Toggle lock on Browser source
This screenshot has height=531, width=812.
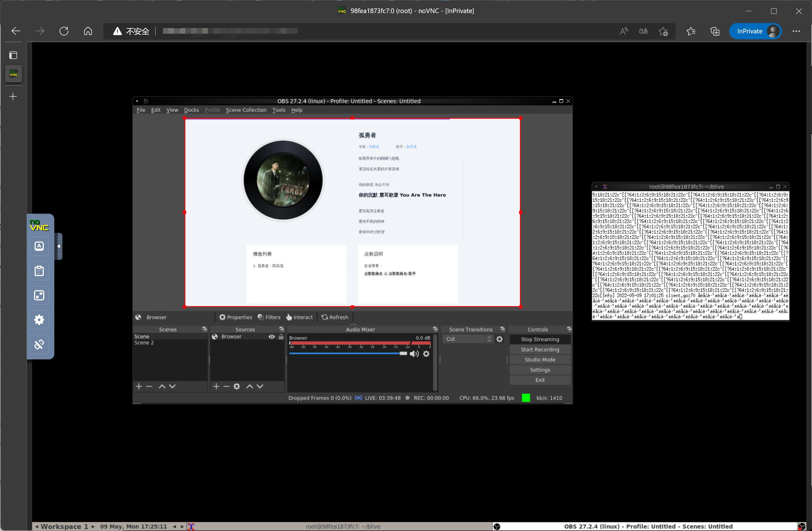point(281,337)
